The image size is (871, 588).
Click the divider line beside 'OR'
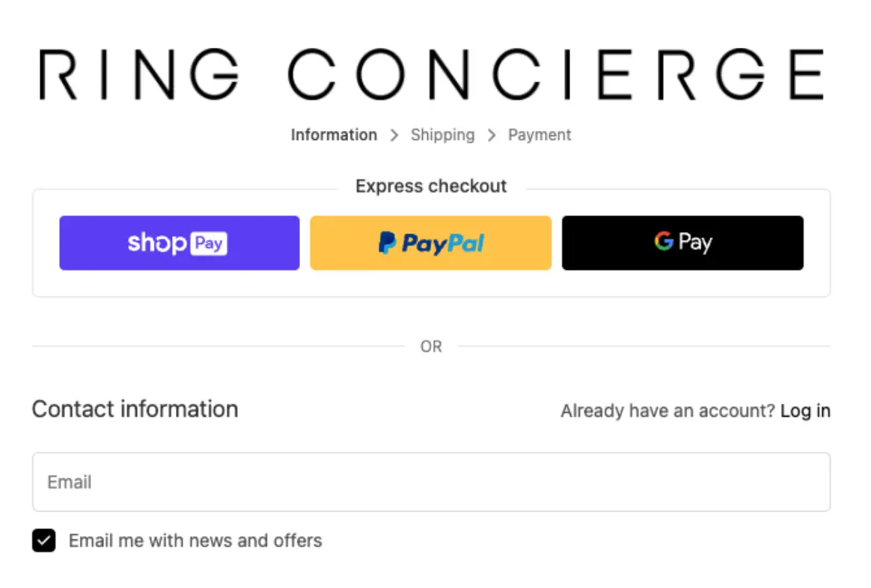click(x=224, y=346)
